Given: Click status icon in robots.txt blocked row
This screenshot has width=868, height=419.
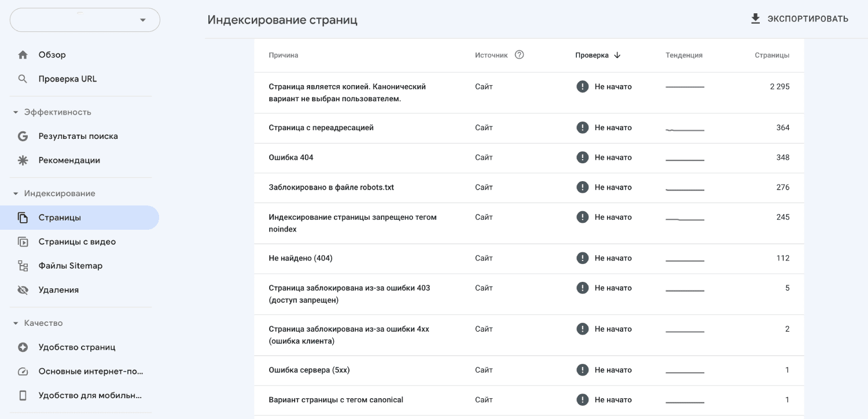Looking at the screenshot, I should click(583, 187).
